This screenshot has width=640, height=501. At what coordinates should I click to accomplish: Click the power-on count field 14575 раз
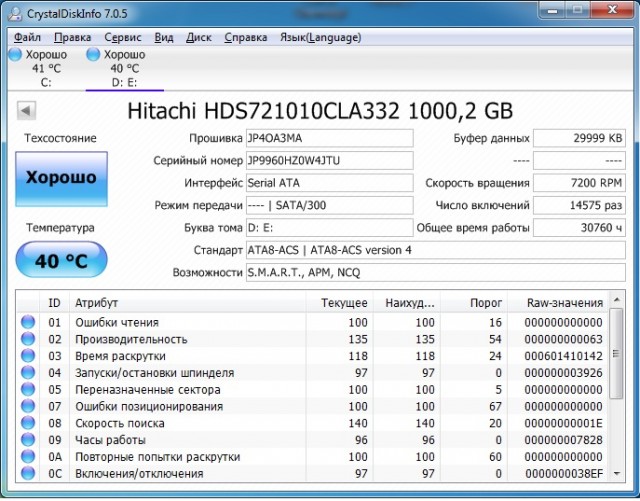[x=579, y=205]
